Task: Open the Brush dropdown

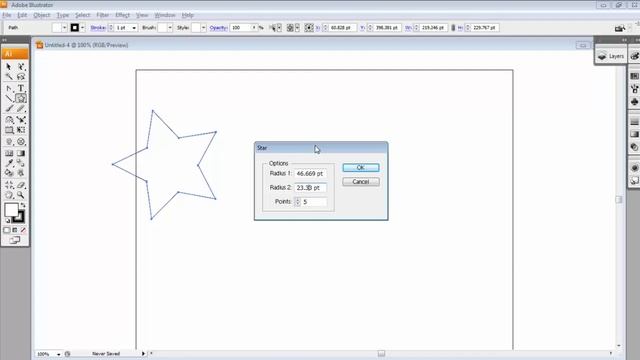Action: (x=170, y=28)
